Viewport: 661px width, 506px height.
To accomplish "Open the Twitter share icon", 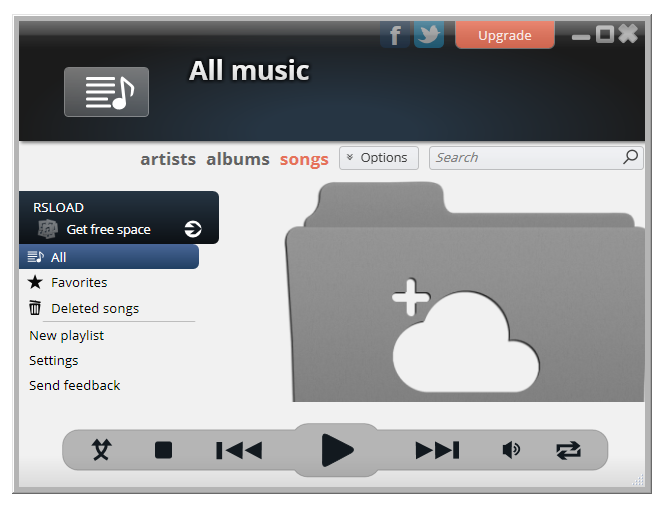I will (x=429, y=35).
